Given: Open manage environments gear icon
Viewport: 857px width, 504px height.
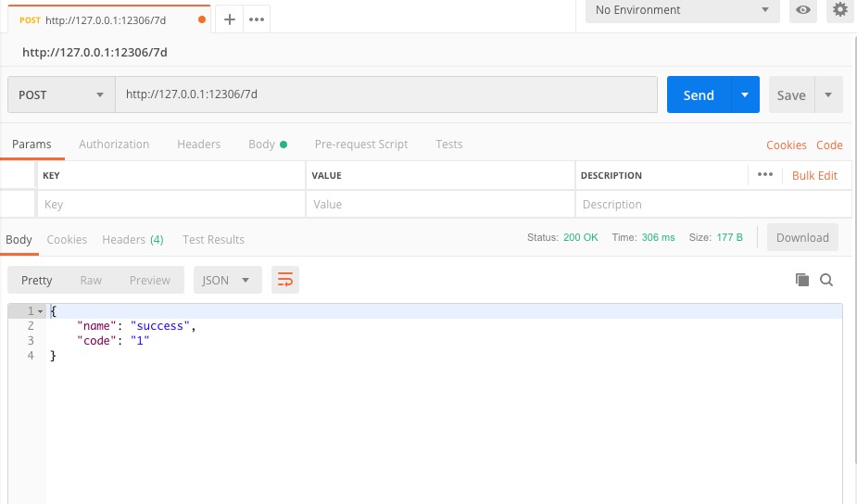Looking at the screenshot, I should pyautogui.click(x=839, y=10).
